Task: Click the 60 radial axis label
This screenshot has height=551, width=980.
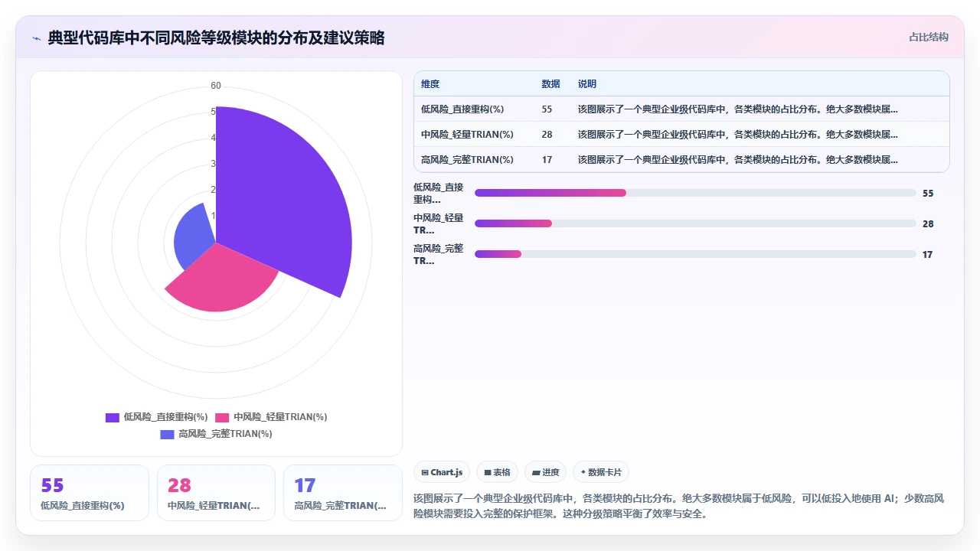Action: click(x=216, y=86)
